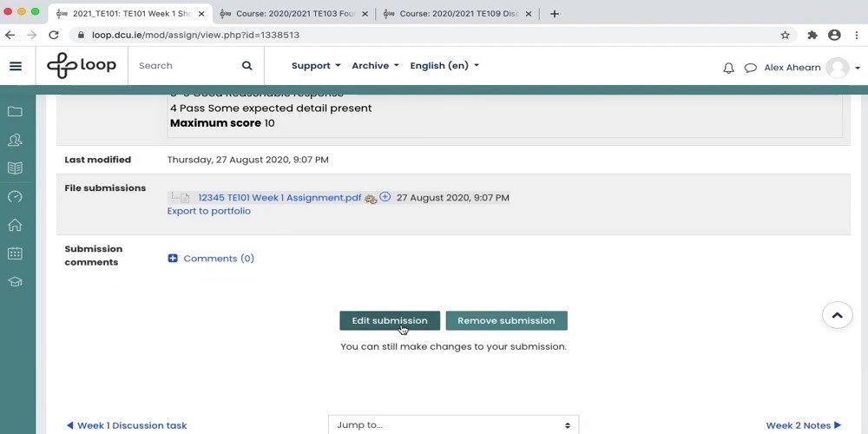The image size is (868, 434).
Task: Switch to the TE103 course browser tab
Action: tap(293, 13)
